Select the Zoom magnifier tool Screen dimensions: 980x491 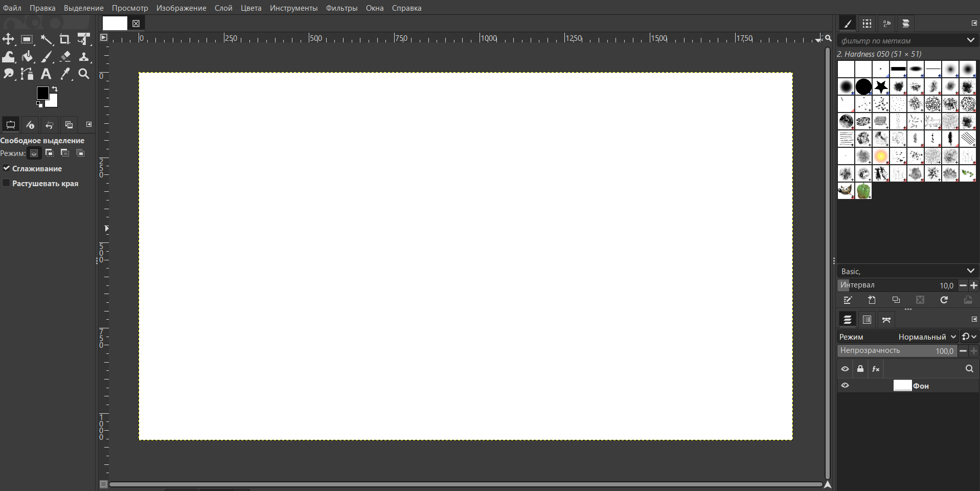point(84,74)
